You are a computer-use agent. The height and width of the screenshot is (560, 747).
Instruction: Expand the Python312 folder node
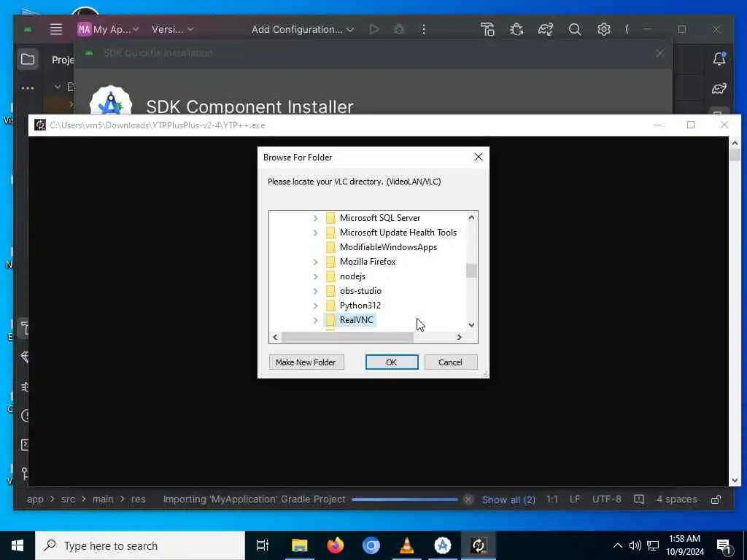(x=315, y=306)
